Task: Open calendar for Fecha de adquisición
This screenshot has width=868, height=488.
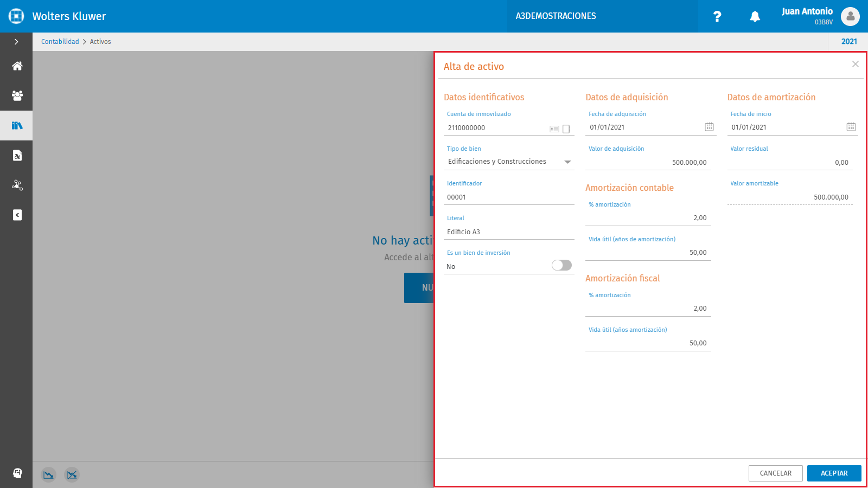Action: [709, 127]
